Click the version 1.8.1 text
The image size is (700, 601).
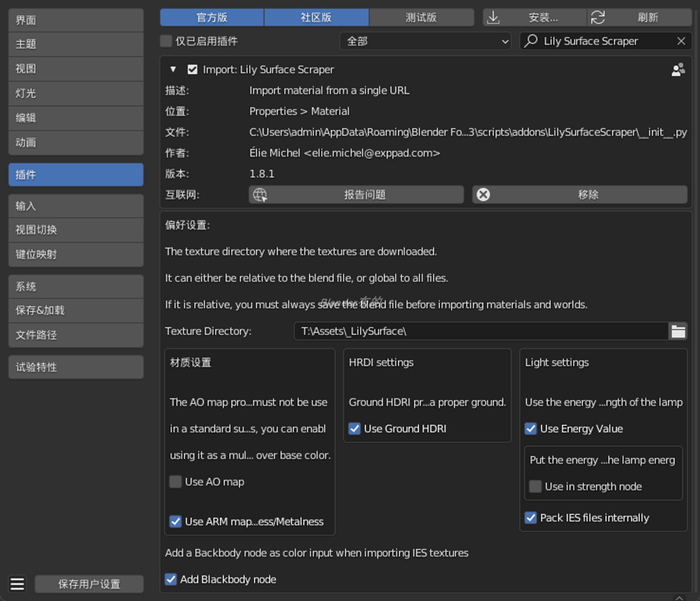click(x=262, y=174)
